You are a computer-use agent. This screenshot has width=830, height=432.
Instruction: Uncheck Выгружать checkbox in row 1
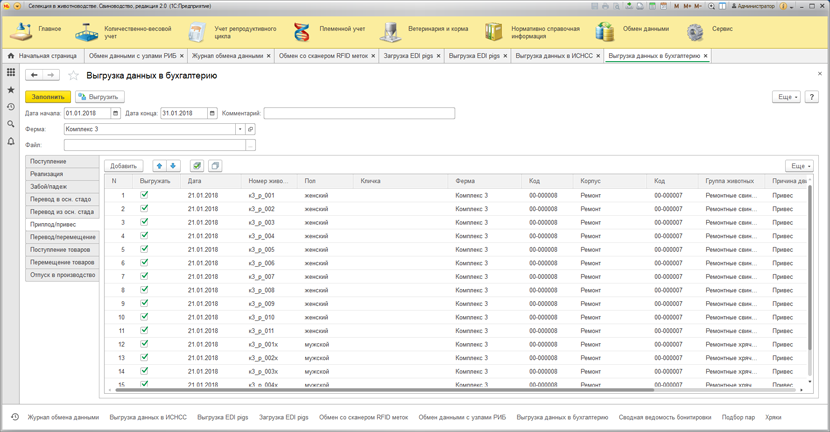pos(145,195)
